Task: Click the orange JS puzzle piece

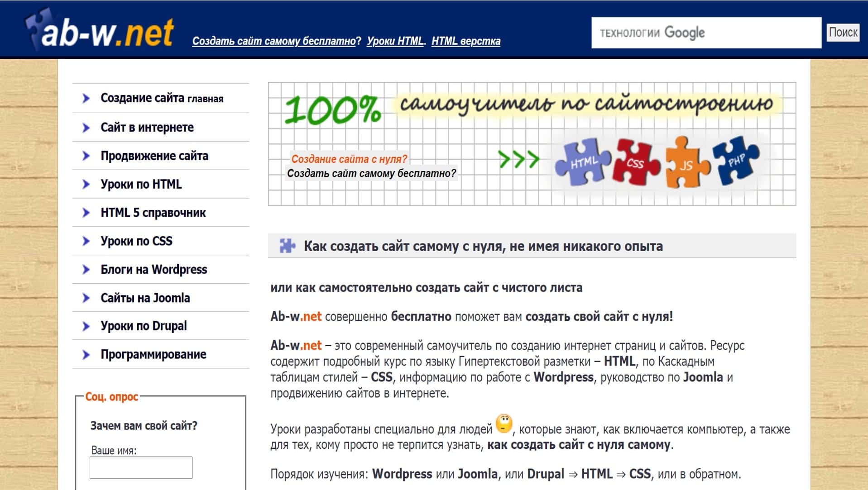Action: tap(687, 162)
